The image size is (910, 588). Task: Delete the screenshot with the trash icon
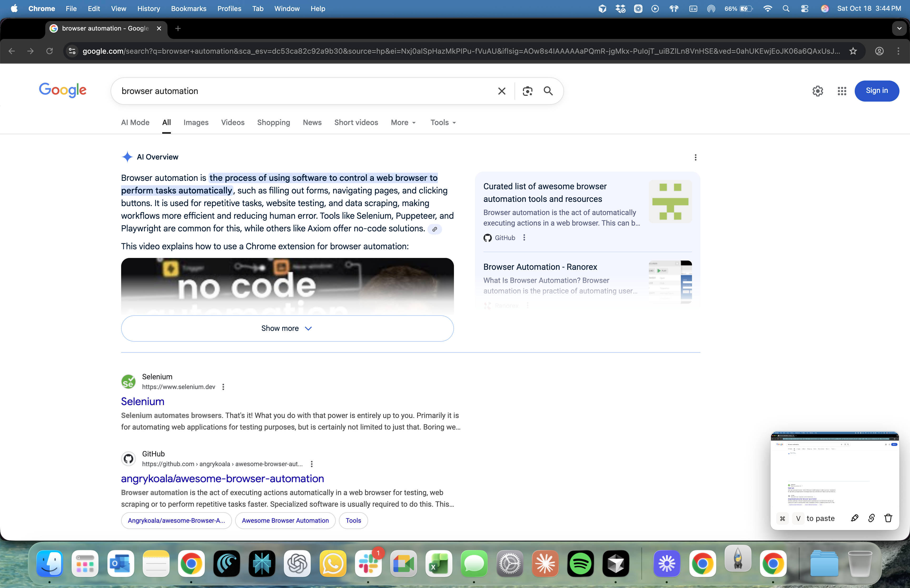click(x=888, y=518)
